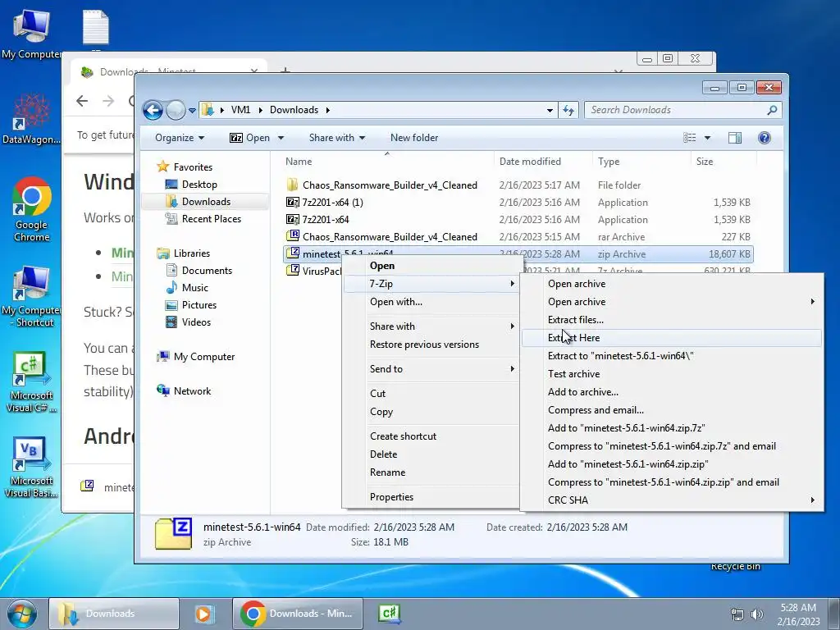Select the VirusPack 7z archive icon
This screenshot has height=630, width=840.
[293, 271]
